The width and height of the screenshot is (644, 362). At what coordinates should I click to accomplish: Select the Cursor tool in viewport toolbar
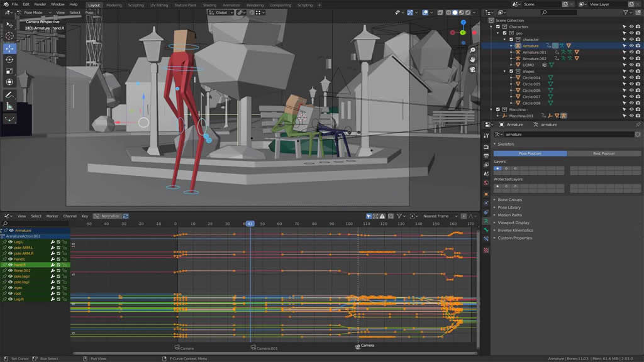(x=9, y=36)
